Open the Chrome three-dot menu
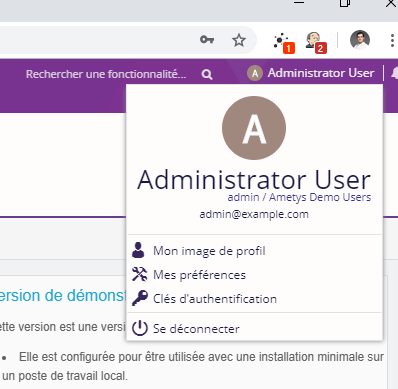398x389 pixels. [x=392, y=40]
